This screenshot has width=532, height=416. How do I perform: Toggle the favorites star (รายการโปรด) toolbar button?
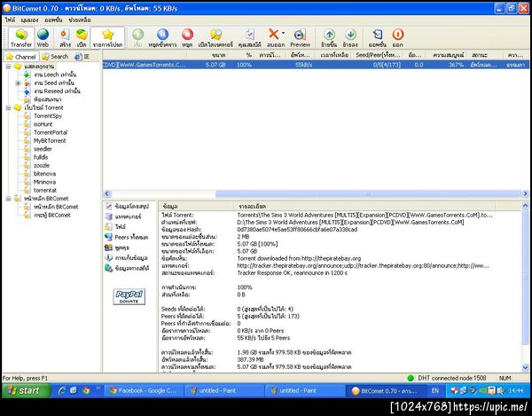[x=107, y=37]
